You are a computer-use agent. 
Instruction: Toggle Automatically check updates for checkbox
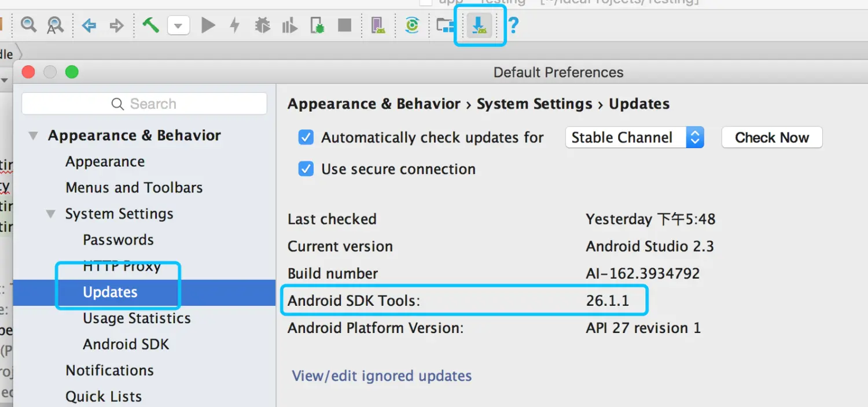[306, 138]
